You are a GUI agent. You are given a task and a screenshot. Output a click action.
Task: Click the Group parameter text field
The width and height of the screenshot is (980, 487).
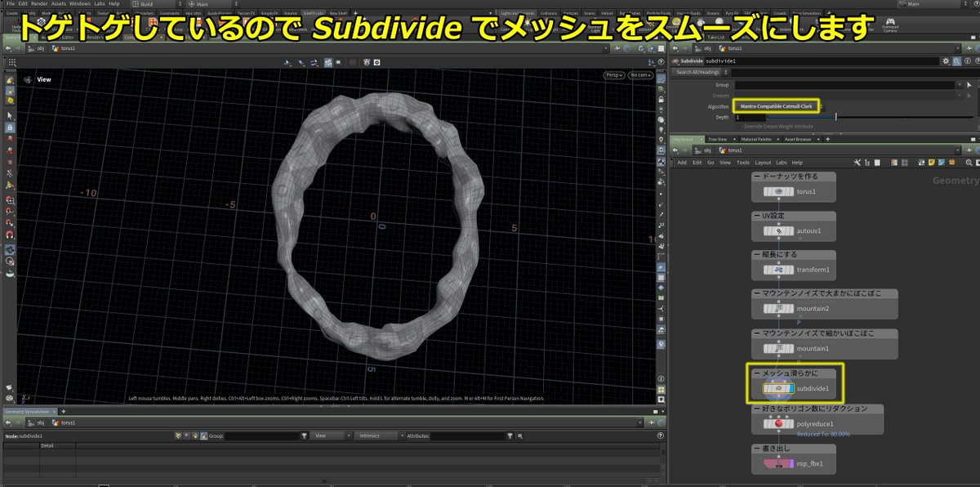844,84
